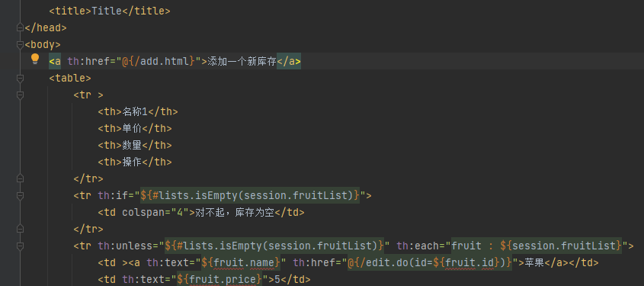Screen dimensions: 644x286
Task: Click colspan="4" attribute
Action: click(x=155, y=213)
